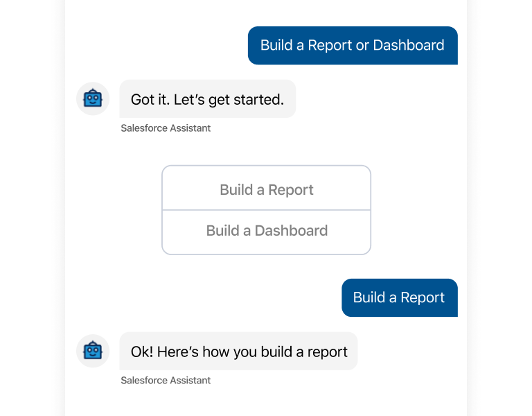Click the robot avatar beside "Ok! Here's how" reply
This screenshot has height=416, width=532.
pyautogui.click(x=93, y=352)
